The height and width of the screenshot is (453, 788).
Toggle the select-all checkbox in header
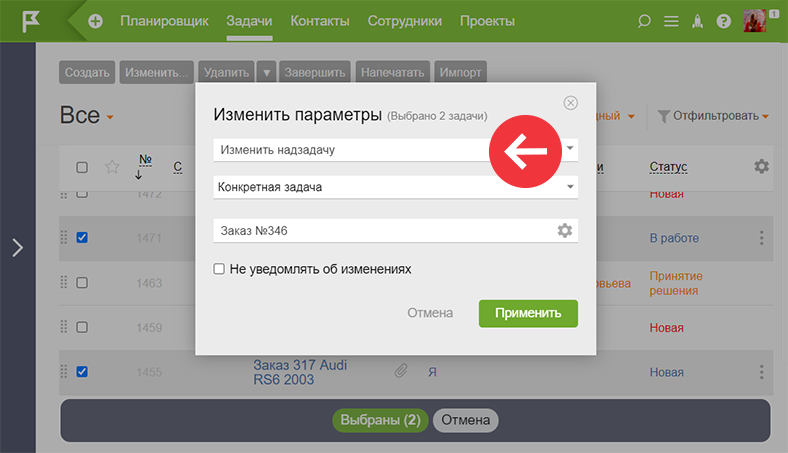(x=82, y=167)
